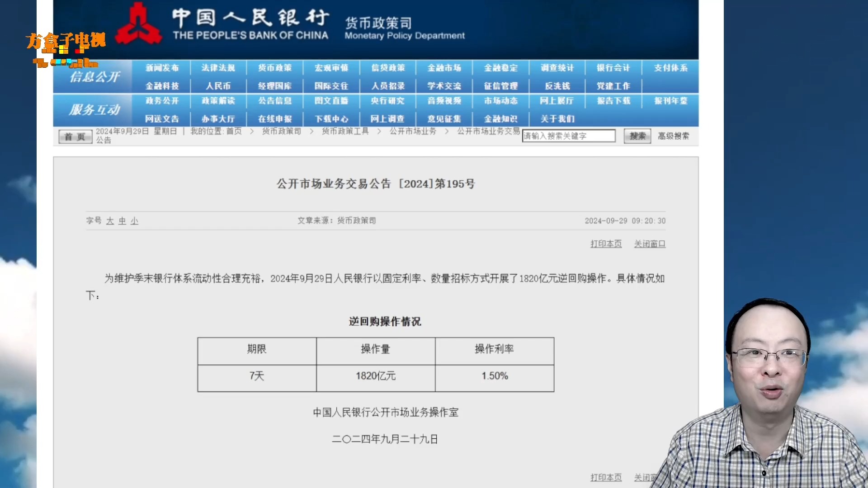
Task: Visit 网送文告 page
Action: coord(162,119)
